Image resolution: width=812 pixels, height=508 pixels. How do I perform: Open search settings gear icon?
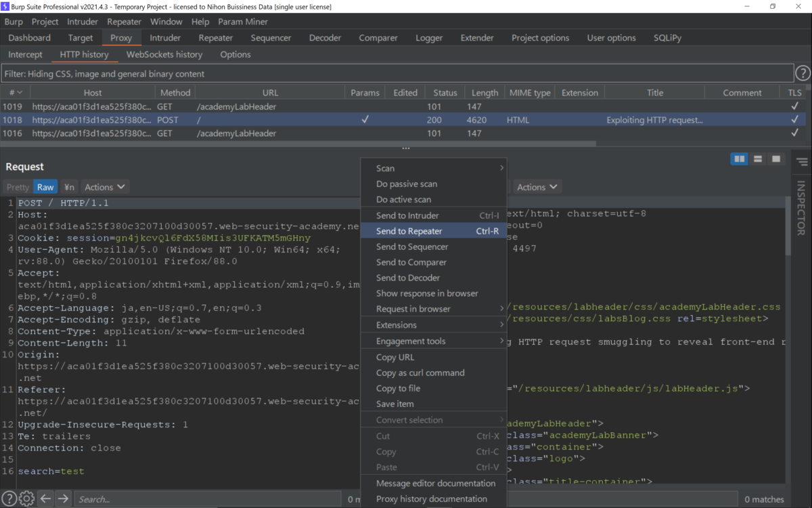pos(26,499)
